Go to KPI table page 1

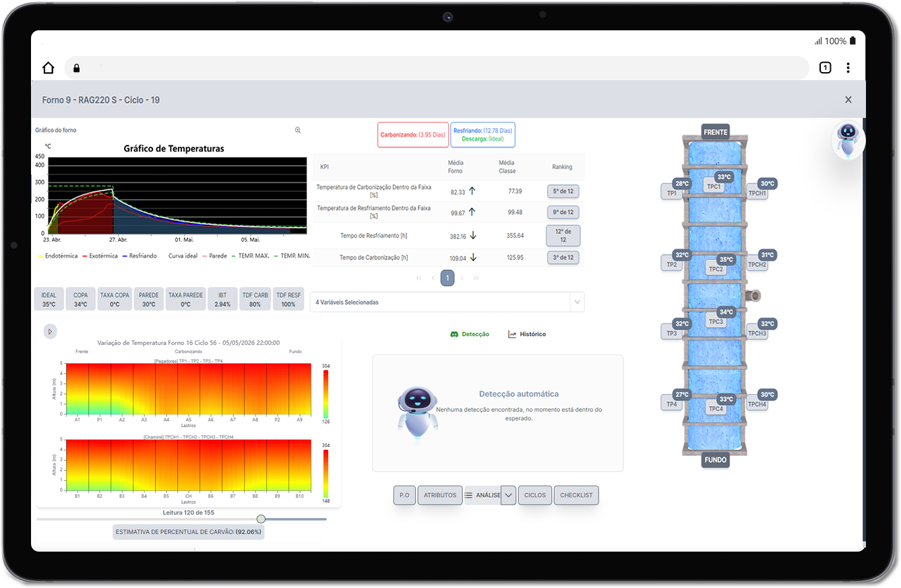447,277
